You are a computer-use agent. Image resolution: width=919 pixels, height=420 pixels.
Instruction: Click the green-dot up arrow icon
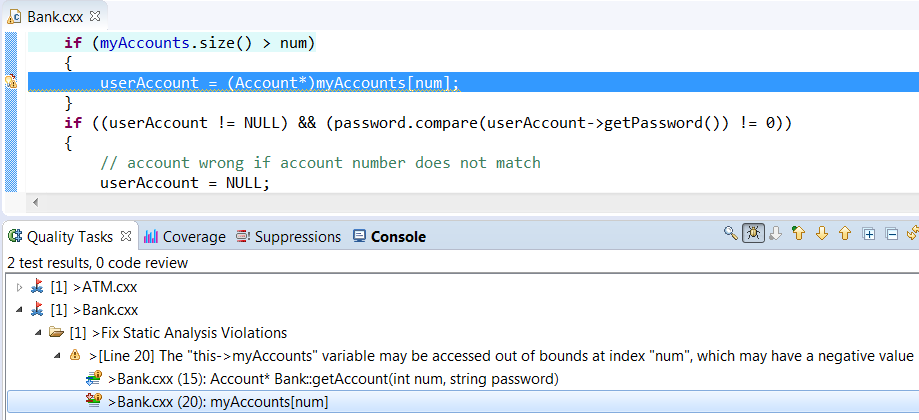click(798, 233)
